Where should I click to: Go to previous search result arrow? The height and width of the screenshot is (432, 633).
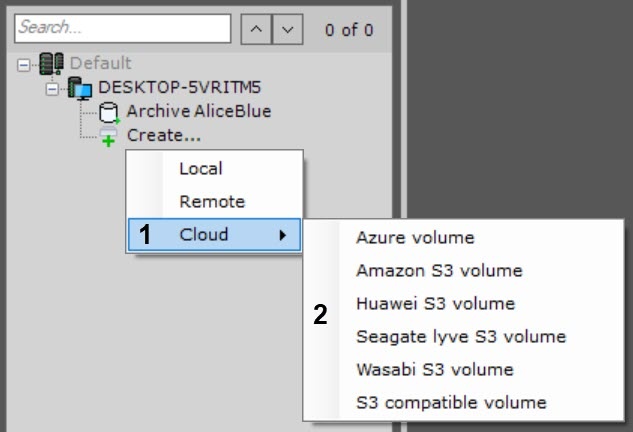point(255,29)
